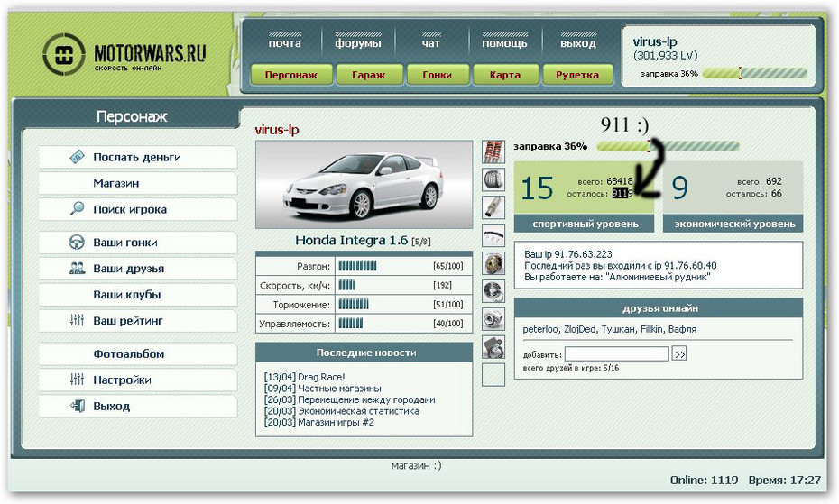Open the Персонаж tab
The height and width of the screenshot is (504, 839).
pos(291,75)
